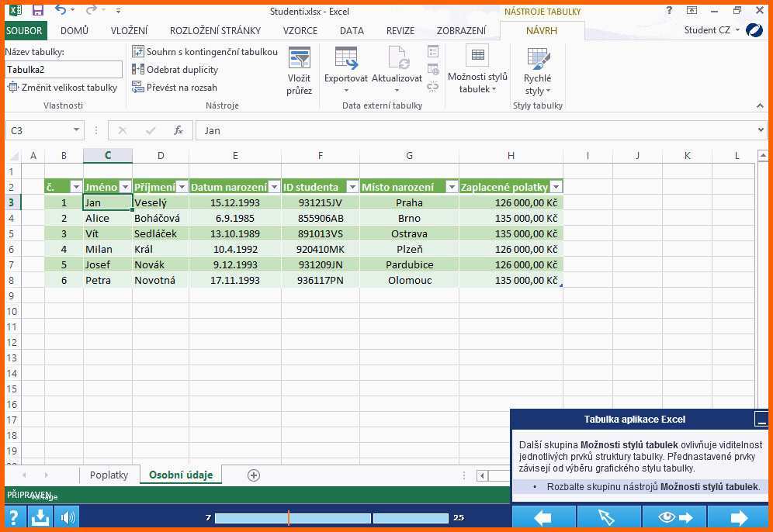773x532 pixels.
Task: Open the Name Box dropdown arrow
Action: (x=76, y=130)
